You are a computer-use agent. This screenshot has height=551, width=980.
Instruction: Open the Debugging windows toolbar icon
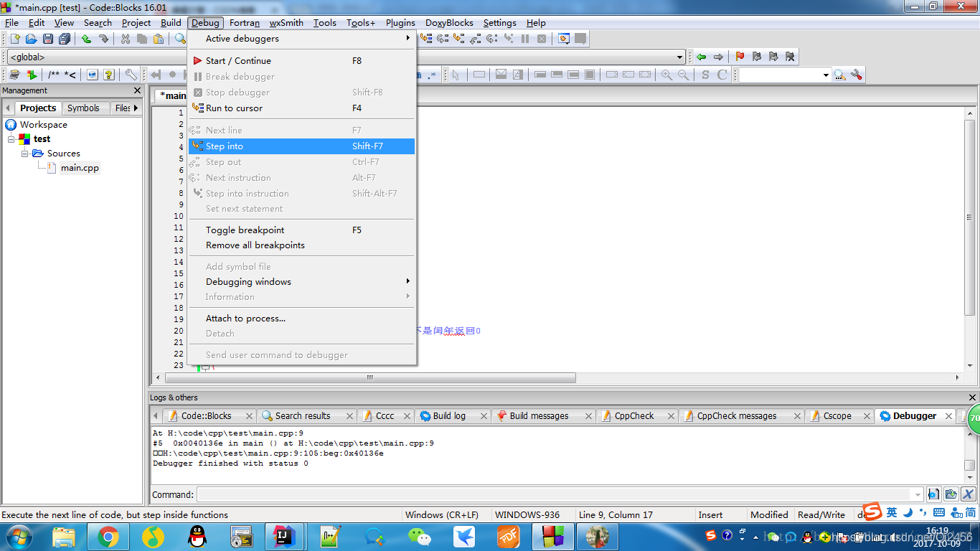tap(564, 39)
